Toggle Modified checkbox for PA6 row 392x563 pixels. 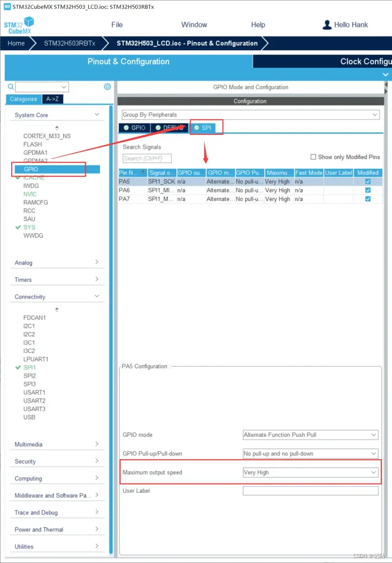click(368, 190)
